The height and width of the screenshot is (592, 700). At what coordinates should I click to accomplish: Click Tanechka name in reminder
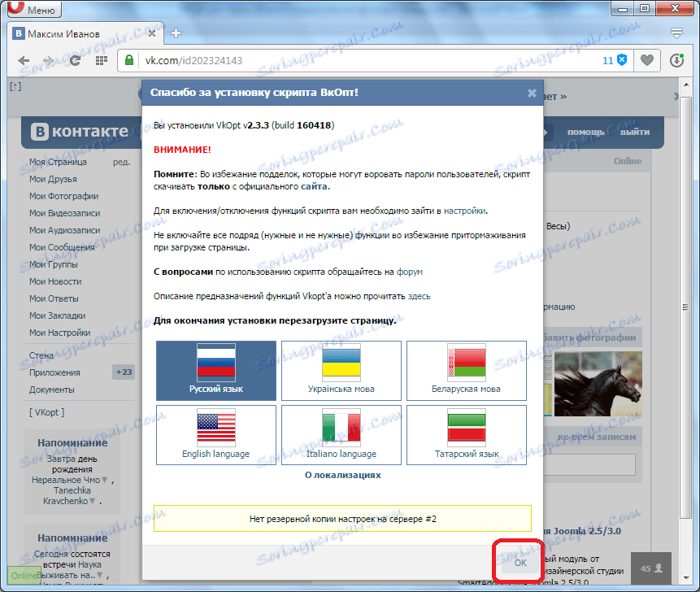click(x=72, y=490)
